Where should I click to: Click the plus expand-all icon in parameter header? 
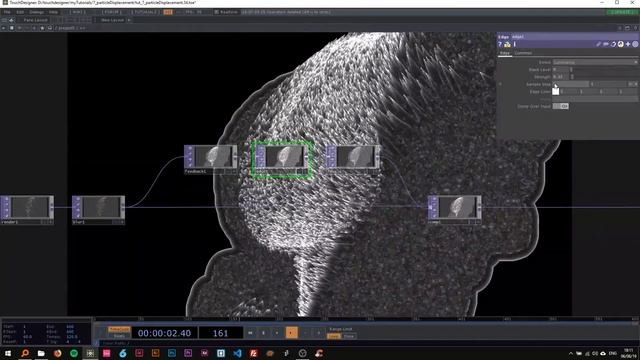[628, 44]
